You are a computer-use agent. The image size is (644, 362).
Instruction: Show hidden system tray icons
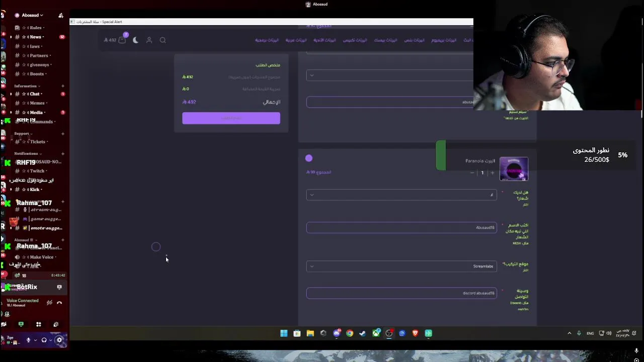570,333
